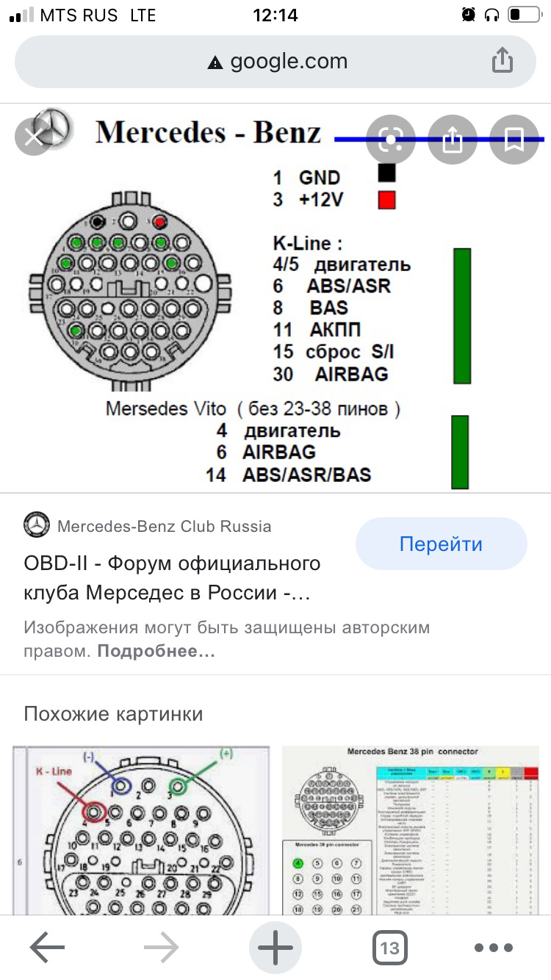Open the new tab with the plus icon
The image size is (551, 980).
point(275,947)
